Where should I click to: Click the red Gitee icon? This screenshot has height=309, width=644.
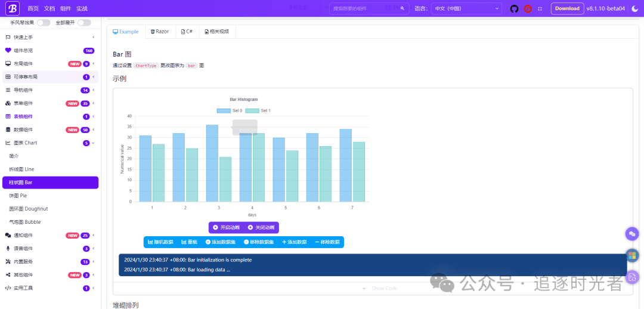(528, 8)
